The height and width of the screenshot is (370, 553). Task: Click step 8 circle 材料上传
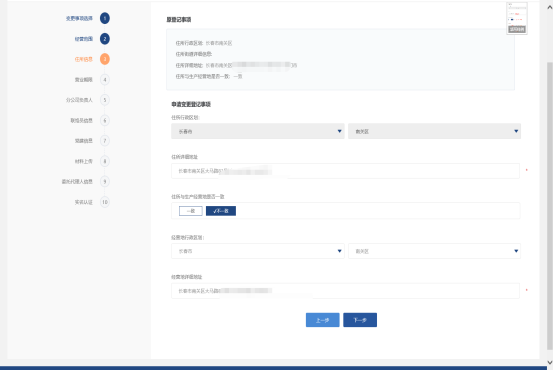[105, 161]
